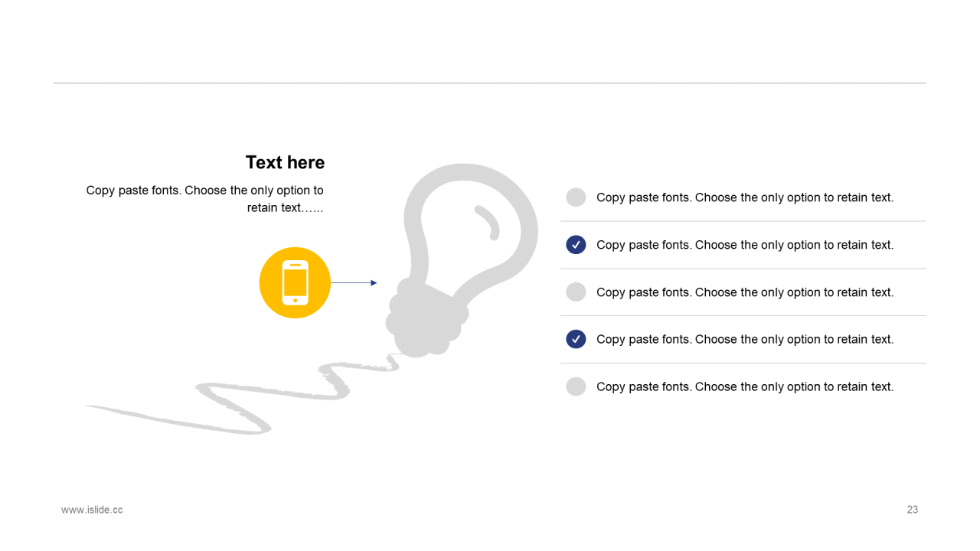Select the fifth list row's text
This screenshot has width=980, height=551.
745,386
